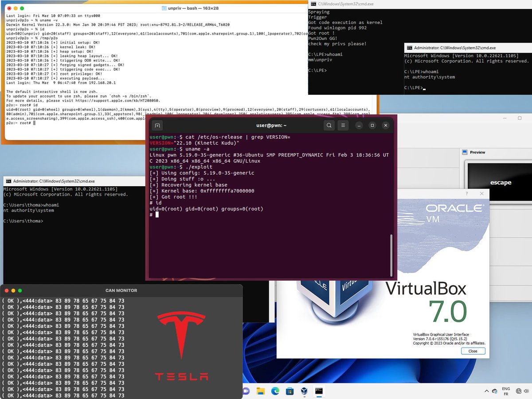
Task: Open Microsoft Store from the taskbar
Action: tap(289, 391)
